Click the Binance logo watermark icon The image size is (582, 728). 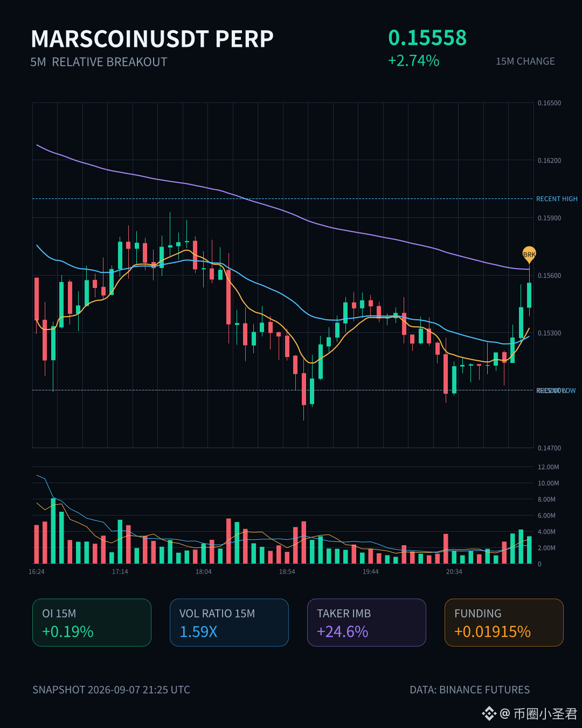[x=489, y=713]
